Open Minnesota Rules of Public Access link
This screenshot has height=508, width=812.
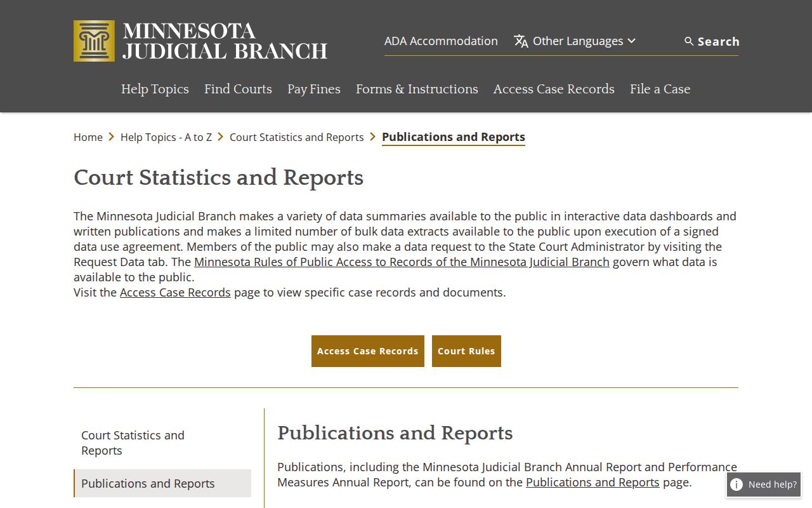coord(402,262)
